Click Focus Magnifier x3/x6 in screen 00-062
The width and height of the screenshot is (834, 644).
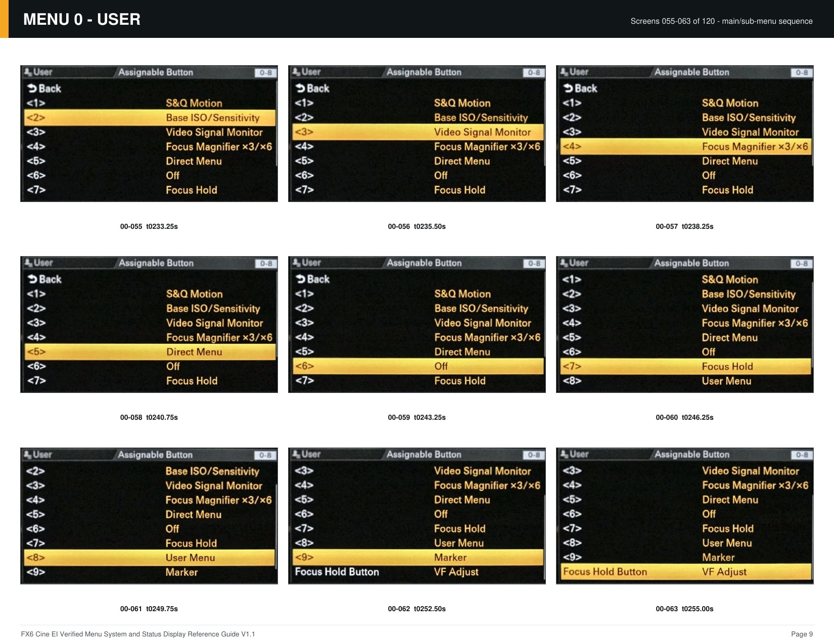(x=487, y=485)
